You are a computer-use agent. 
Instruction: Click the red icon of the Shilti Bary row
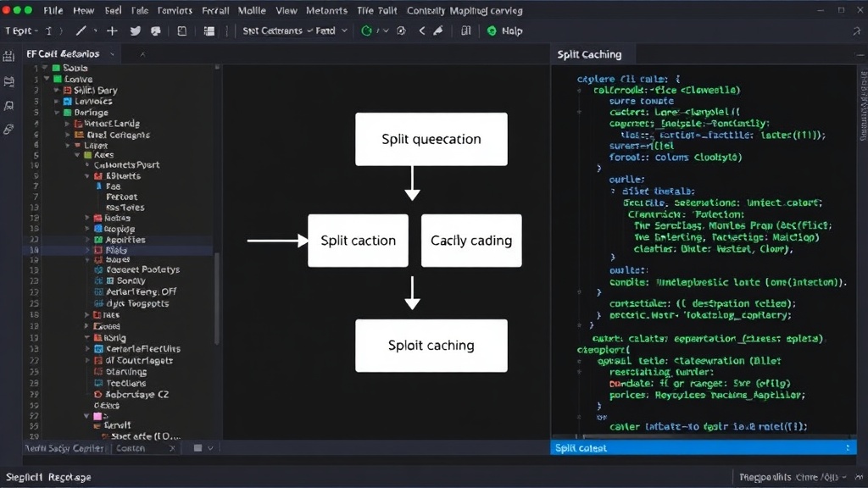click(x=68, y=90)
